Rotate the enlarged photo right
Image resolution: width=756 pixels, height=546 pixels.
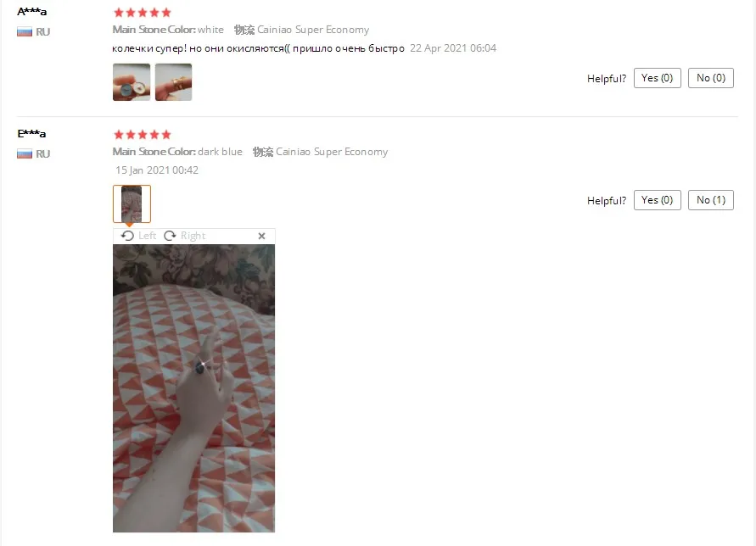click(x=185, y=236)
